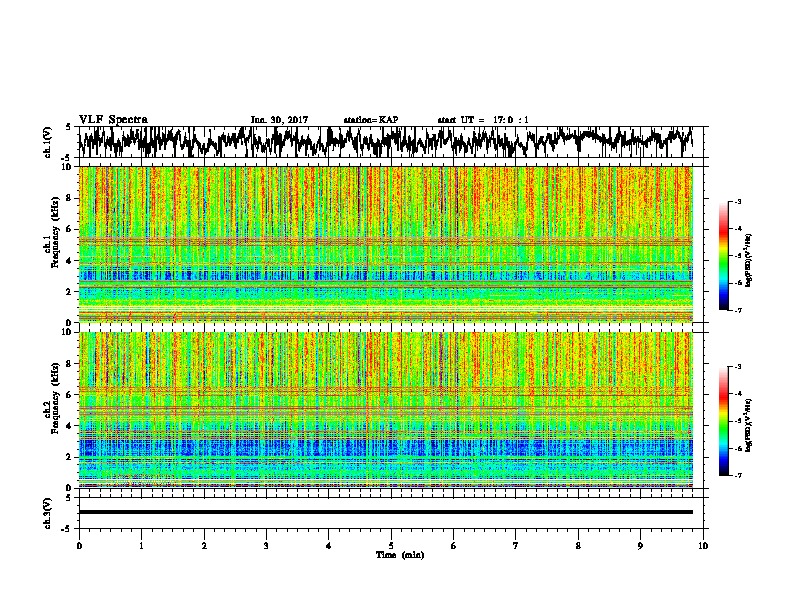Click time axis tick label "1"

[141, 546]
